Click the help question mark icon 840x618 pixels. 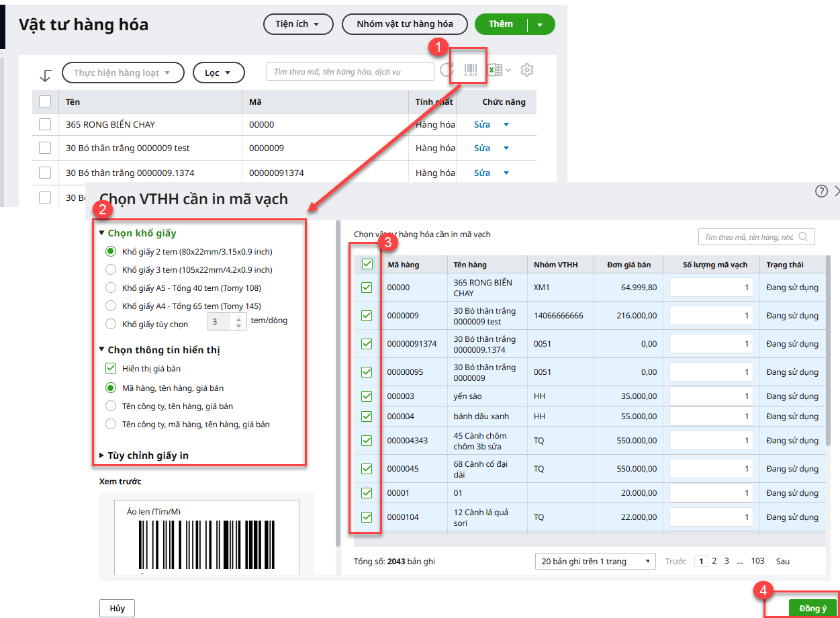(x=821, y=191)
